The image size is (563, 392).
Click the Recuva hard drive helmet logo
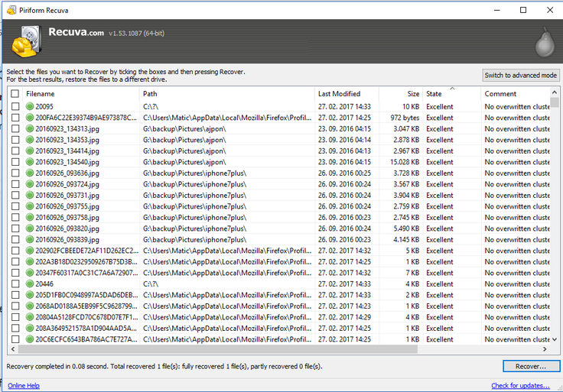pos(26,41)
